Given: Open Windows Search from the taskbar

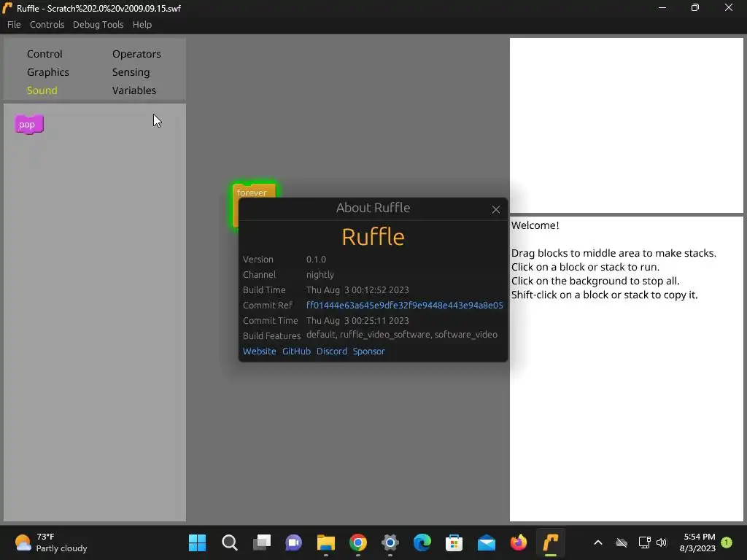Looking at the screenshot, I should 230,542.
